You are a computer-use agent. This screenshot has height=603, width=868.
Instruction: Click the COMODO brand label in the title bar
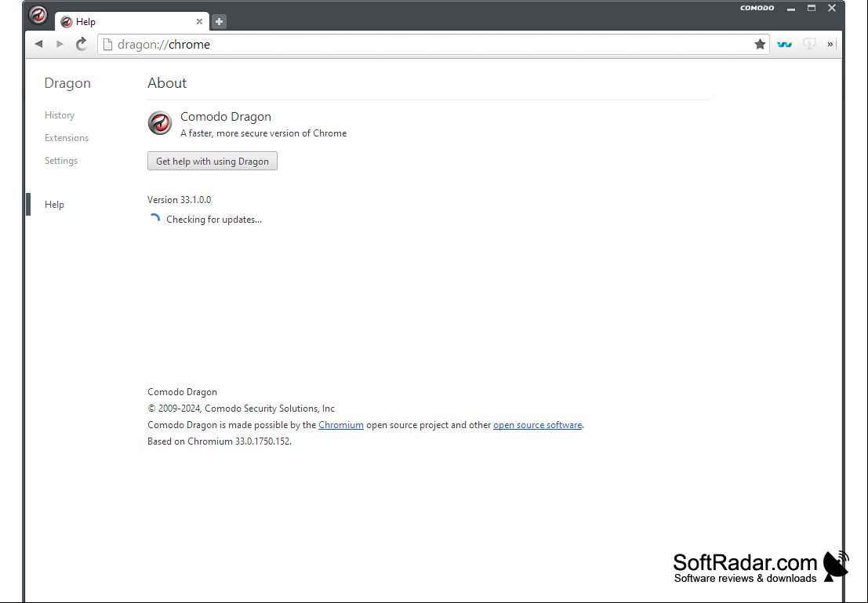pos(757,8)
